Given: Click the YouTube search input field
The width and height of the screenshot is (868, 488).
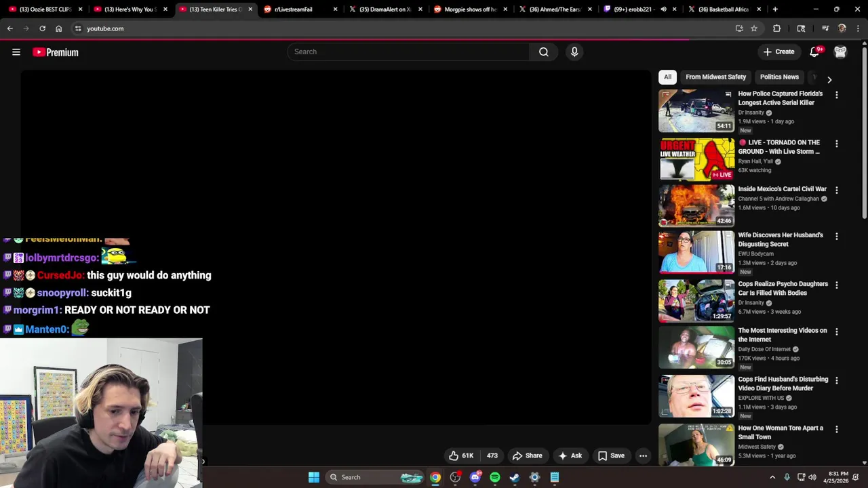Looking at the screenshot, I should [x=408, y=52].
